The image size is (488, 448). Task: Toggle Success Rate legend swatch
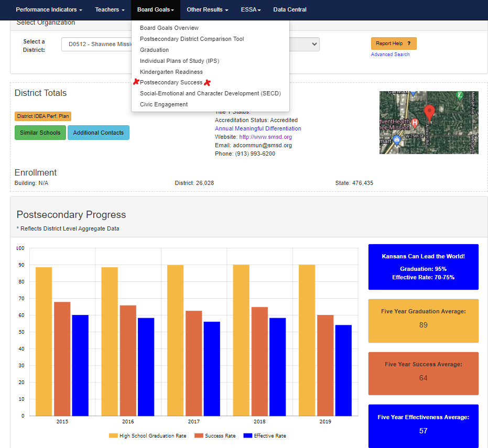tap(199, 435)
